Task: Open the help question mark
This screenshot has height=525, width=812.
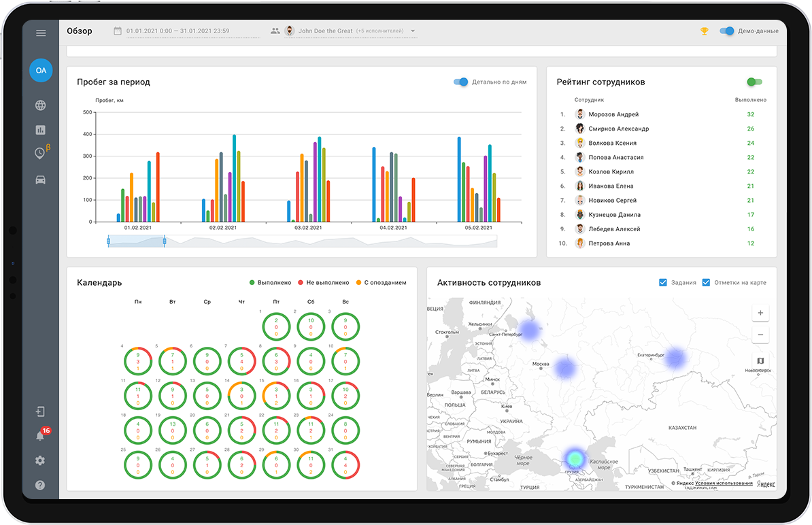Action: click(40, 485)
